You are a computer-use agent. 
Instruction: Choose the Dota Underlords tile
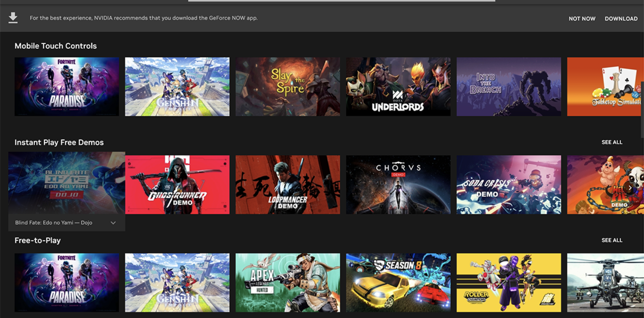click(398, 87)
